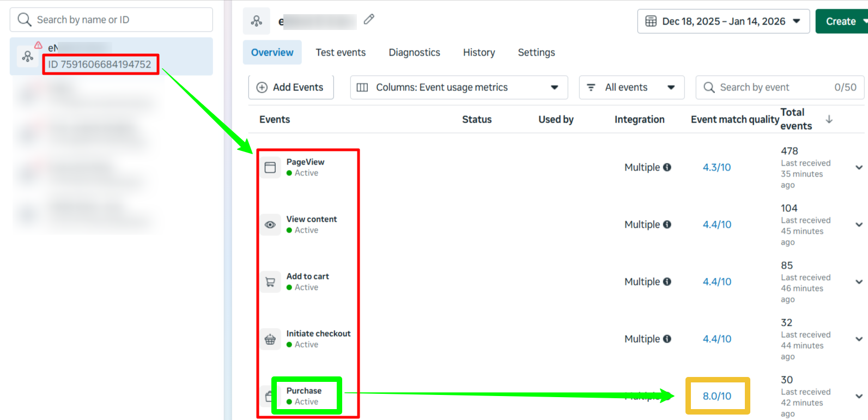
Task: Expand the Initiate checkout row chevron
Action: coord(859,339)
